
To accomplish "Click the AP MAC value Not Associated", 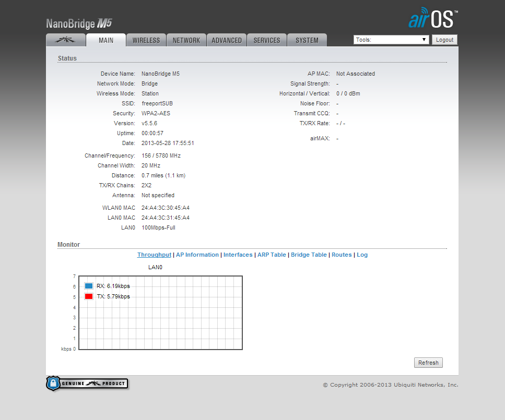I will tap(356, 74).
